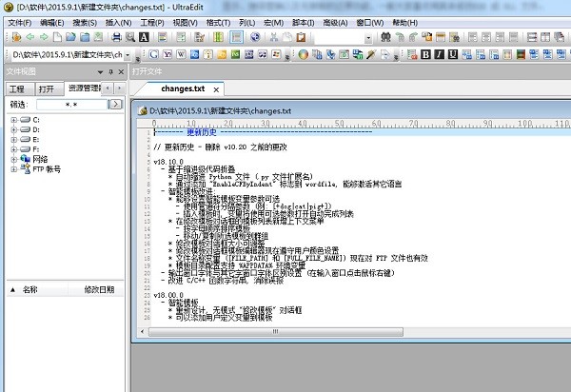571x392 pixels.
Task: Click the Cut scissors icon in the toolbar
Action: click(x=273, y=37)
